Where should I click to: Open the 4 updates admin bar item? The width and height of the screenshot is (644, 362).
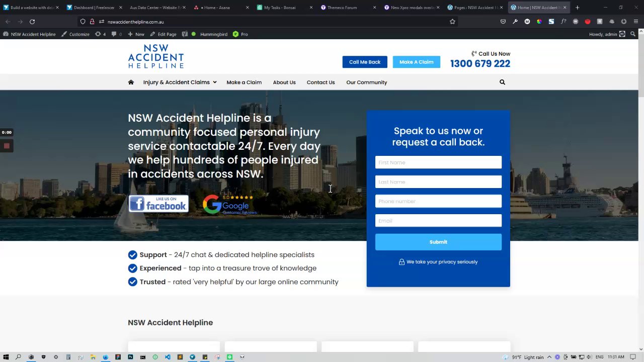coord(100,34)
